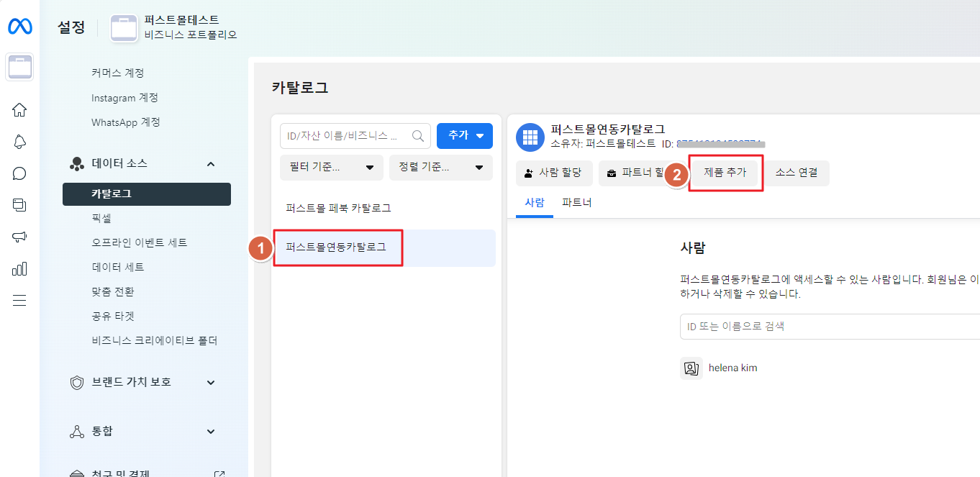Image resolution: width=980 pixels, height=477 pixels.
Task: Click helena kim's profile avatar icon
Action: point(691,368)
